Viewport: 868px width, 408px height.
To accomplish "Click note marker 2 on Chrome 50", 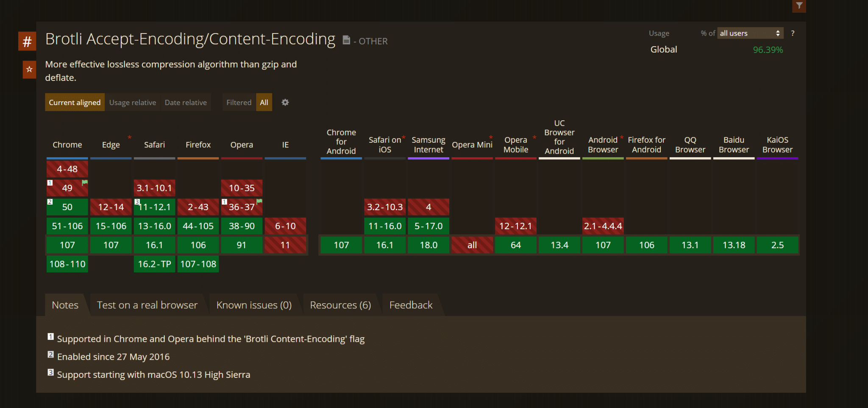I will coord(50,202).
